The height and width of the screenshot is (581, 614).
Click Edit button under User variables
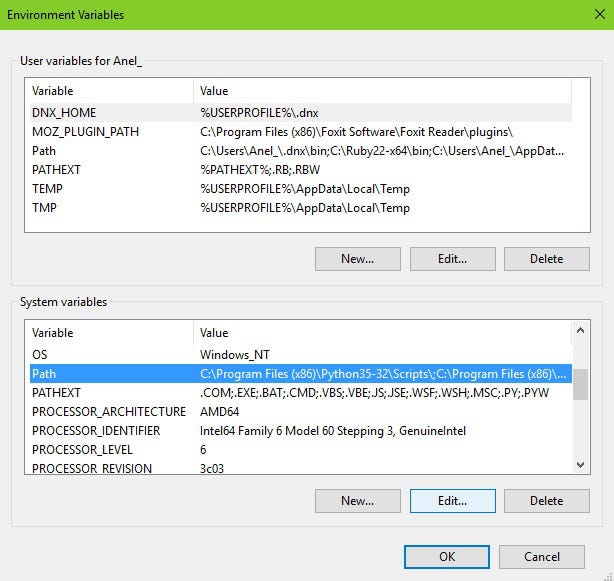(x=453, y=259)
